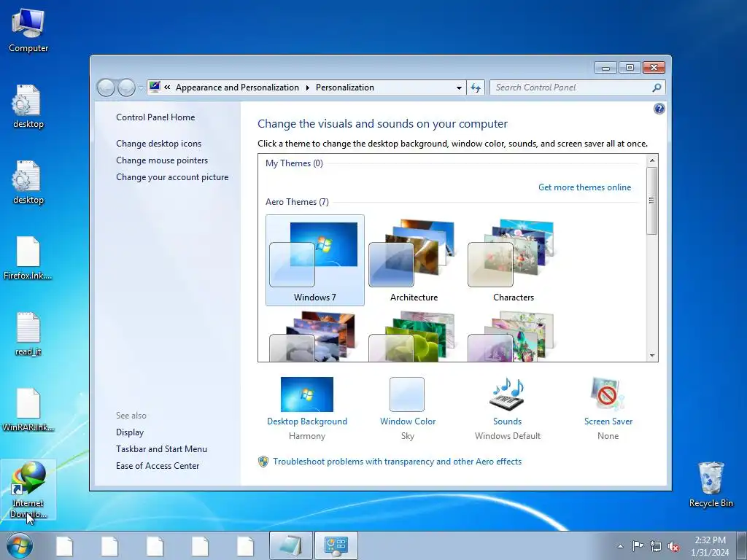Open the Computer desktop icon
The width and height of the screenshot is (747, 560).
pyautogui.click(x=28, y=30)
